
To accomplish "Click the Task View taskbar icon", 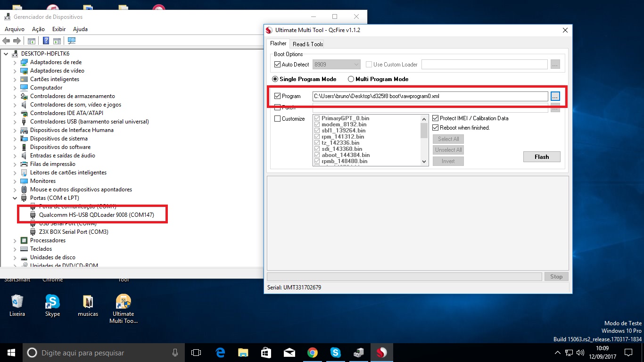I will tap(196, 352).
